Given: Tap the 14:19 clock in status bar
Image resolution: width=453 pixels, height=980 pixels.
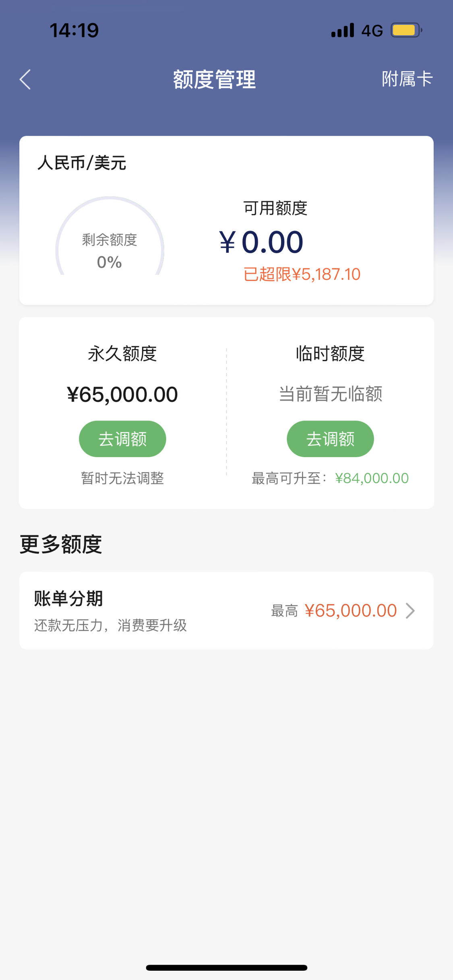Looking at the screenshot, I should (74, 31).
